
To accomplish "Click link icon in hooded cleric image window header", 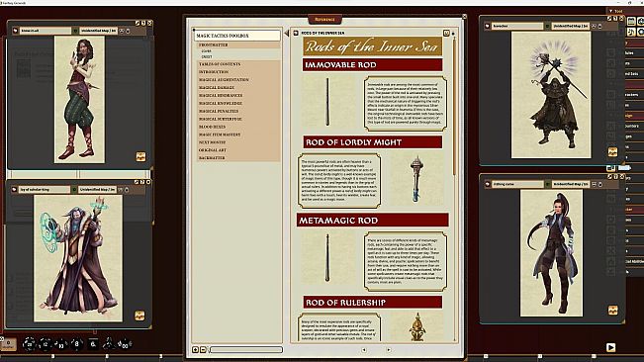I will click(487, 26).
